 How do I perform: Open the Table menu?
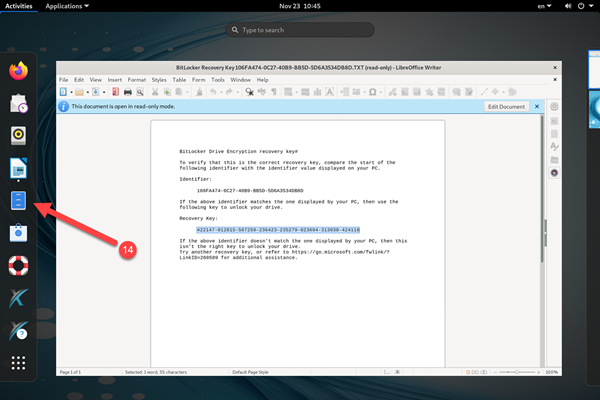click(179, 80)
